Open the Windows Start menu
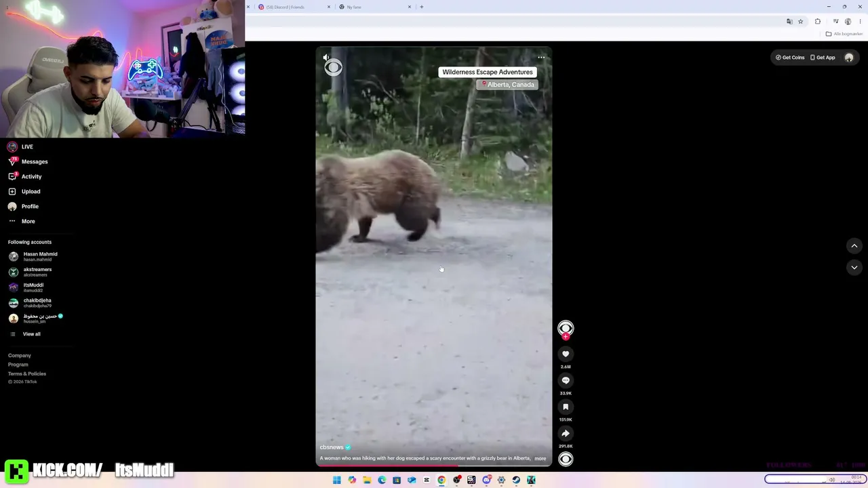This screenshot has height=488, width=868. coord(337,480)
